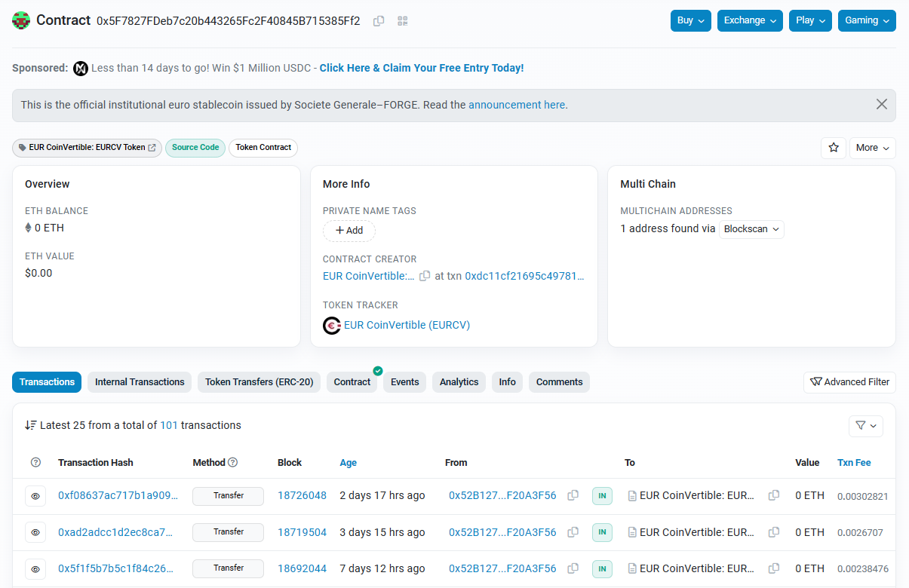The image size is (909, 588).
Task: Toggle the Txn Fee column header
Action: click(854, 463)
